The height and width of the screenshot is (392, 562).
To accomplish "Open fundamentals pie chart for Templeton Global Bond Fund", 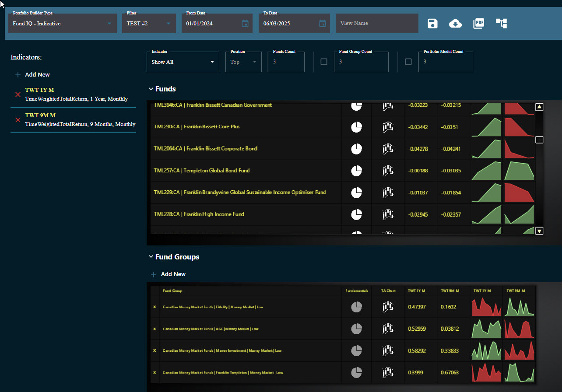I will click(x=356, y=171).
